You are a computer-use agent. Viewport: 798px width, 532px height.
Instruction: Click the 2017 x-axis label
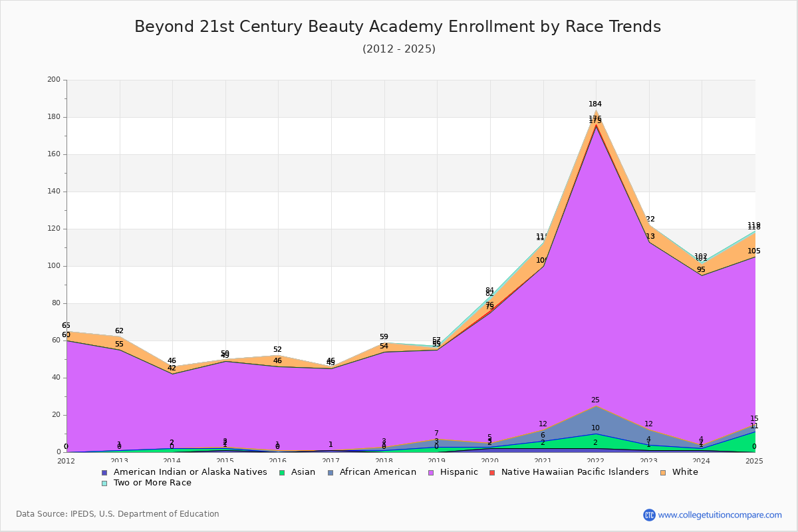(x=331, y=460)
